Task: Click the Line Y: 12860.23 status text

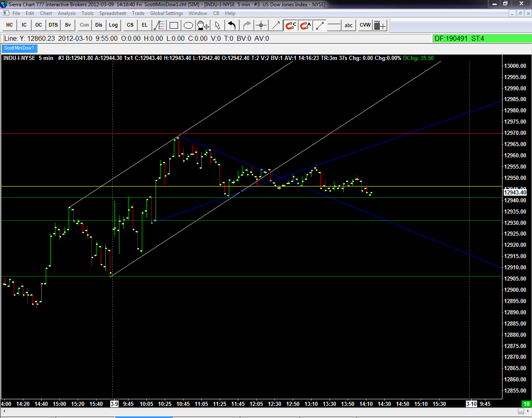Action: coord(30,38)
